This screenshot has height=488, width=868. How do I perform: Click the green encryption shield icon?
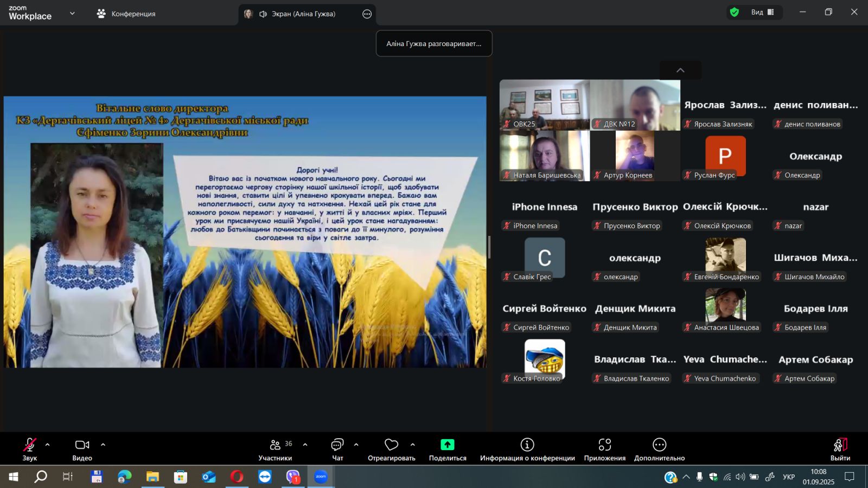click(x=735, y=12)
